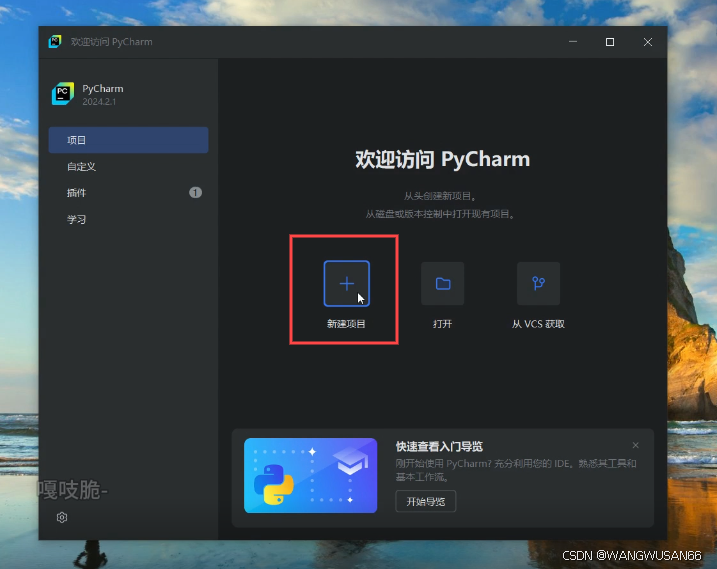Click the 快速查看入门导览 heading
This screenshot has height=569, width=717.
coord(439,446)
